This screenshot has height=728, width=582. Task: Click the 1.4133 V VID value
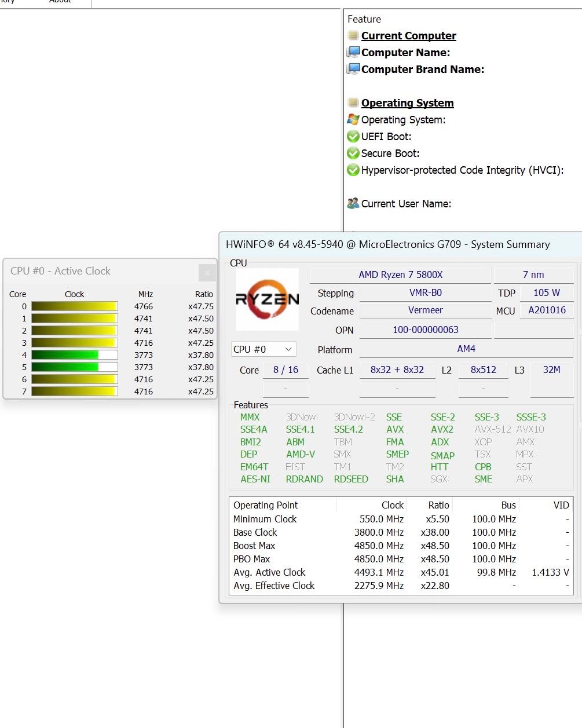[550, 572]
